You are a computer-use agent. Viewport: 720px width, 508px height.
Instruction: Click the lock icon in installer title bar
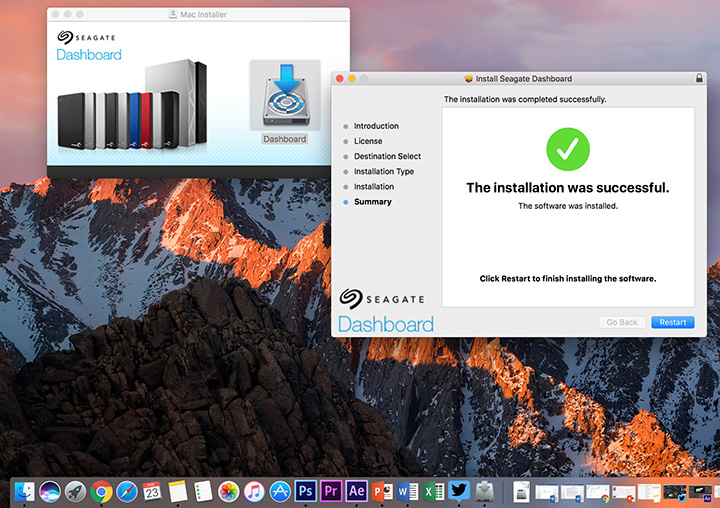[698, 79]
